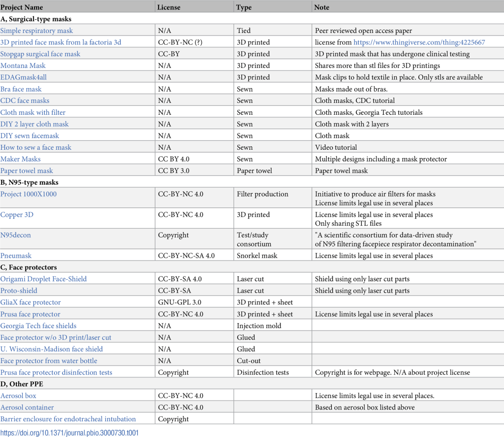
Task: Follow the Aerosol box link
Action: pos(18,396)
